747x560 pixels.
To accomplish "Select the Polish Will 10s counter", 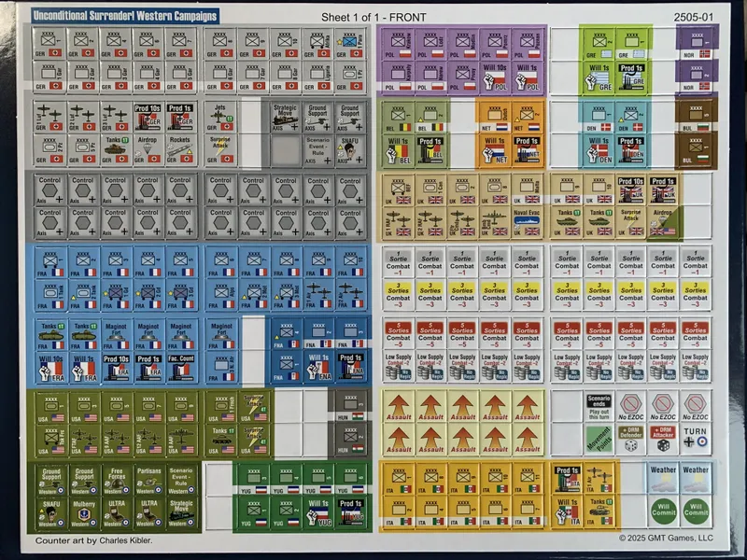I will pos(495,77).
